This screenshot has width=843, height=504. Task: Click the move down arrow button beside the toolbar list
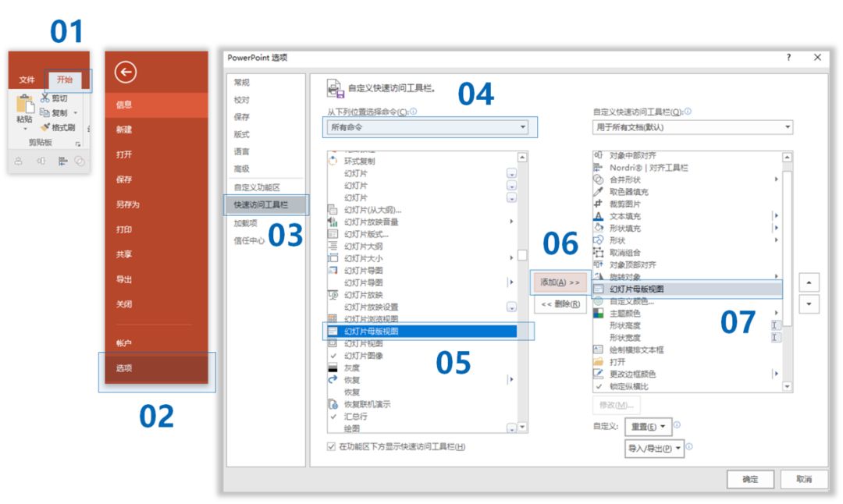click(x=809, y=304)
